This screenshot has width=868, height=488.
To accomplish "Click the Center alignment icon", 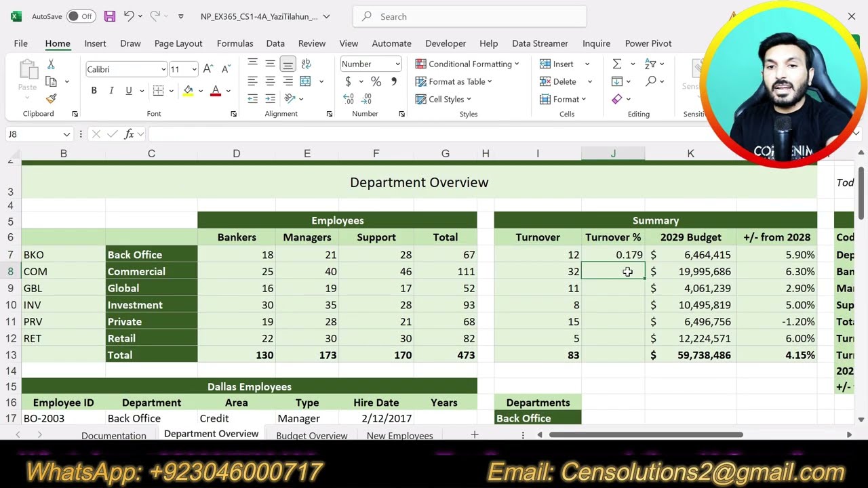I will 270,81.
